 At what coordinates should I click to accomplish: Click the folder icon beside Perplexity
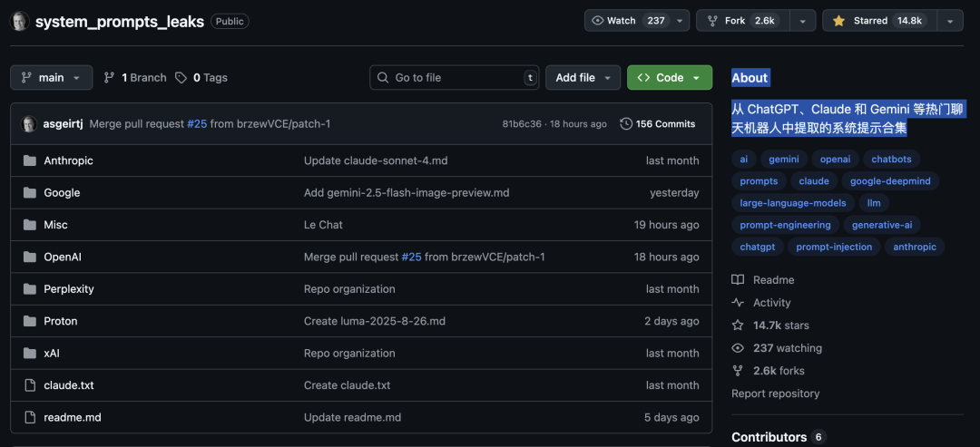coord(29,289)
